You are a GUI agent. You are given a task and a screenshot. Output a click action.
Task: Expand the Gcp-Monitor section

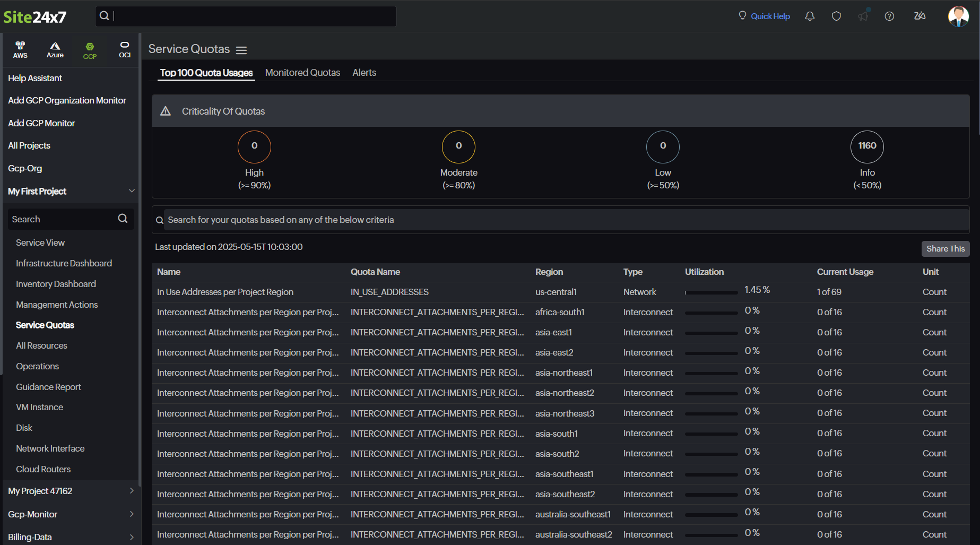pyautogui.click(x=132, y=514)
